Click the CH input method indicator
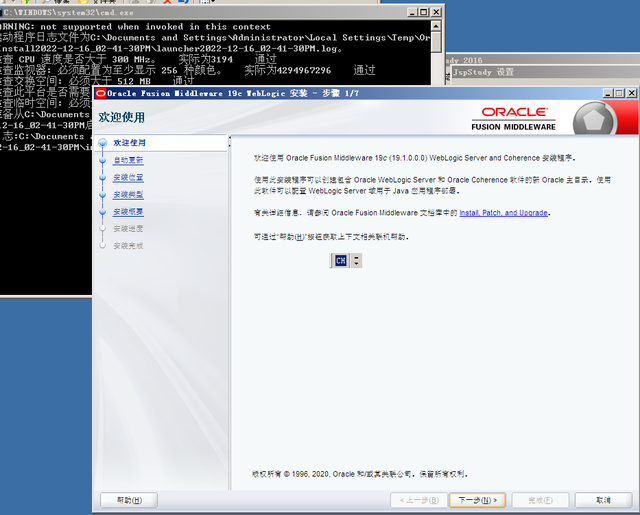 click(x=340, y=260)
